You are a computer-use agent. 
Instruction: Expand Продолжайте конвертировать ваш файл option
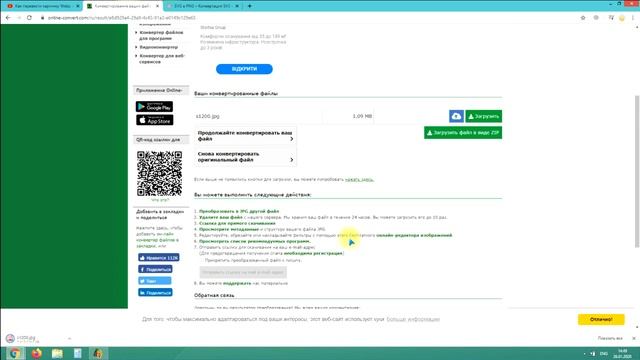coord(245,136)
